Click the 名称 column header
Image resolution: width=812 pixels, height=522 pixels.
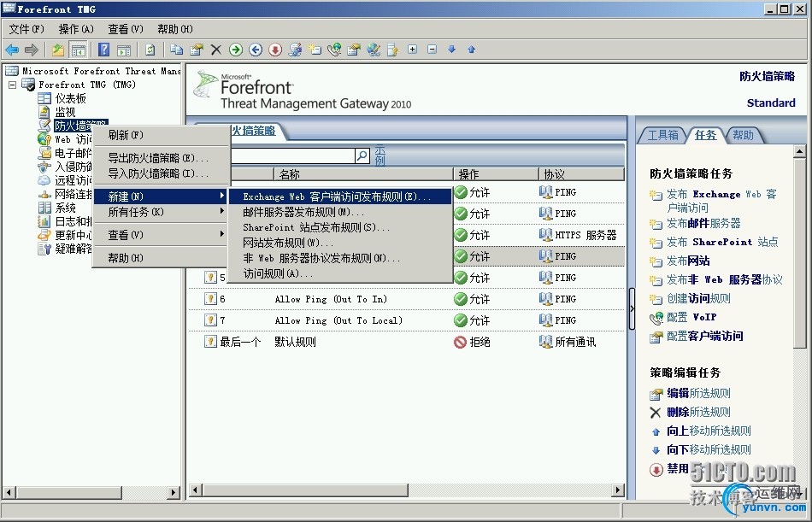363,174
